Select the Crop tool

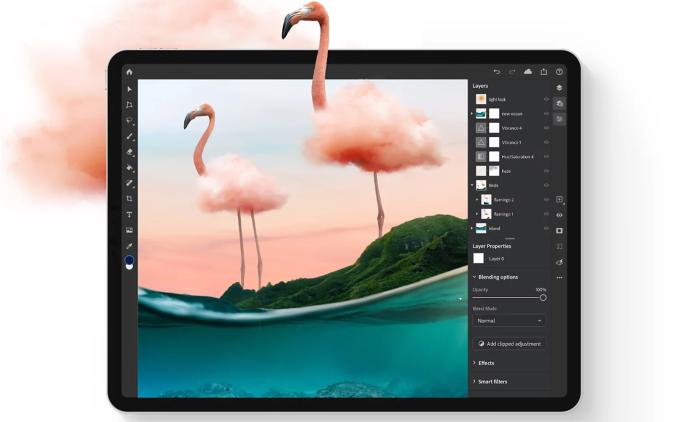click(x=129, y=199)
